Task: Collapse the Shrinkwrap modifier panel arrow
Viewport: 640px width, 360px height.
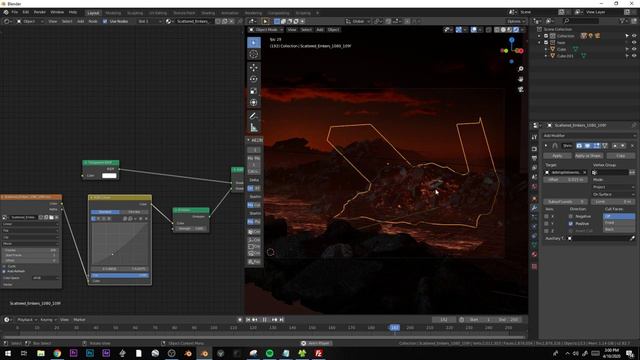Action: point(546,146)
